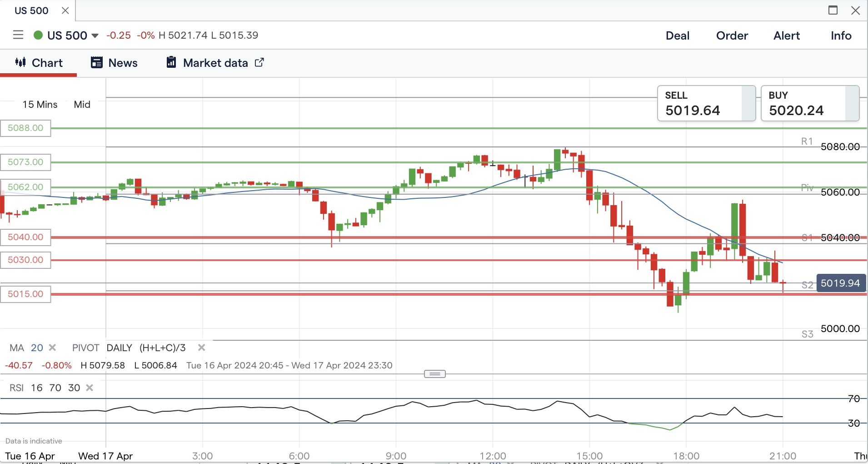Remove the RSI indicator
Viewport: 868px width, 464px height.
(90, 388)
